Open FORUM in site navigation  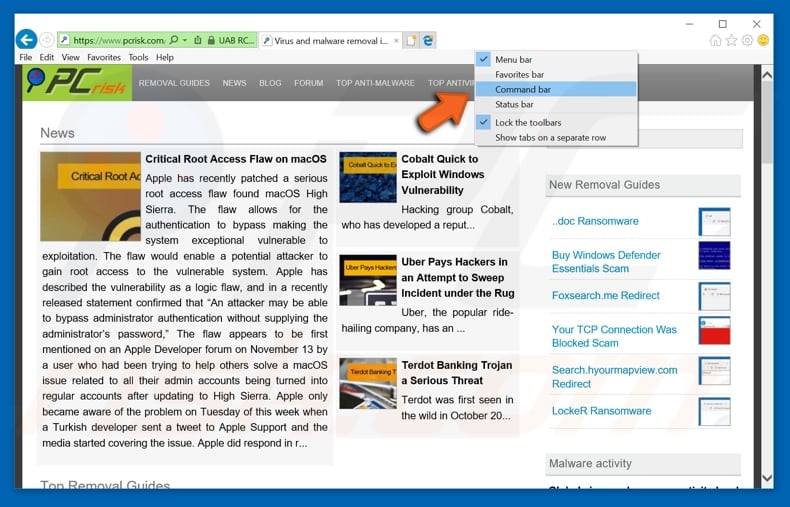coord(308,83)
